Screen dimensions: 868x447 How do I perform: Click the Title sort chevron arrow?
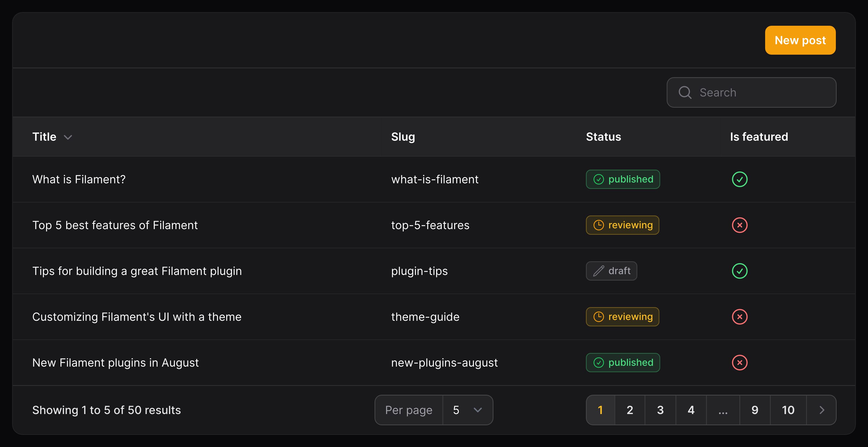pyautogui.click(x=68, y=137)
